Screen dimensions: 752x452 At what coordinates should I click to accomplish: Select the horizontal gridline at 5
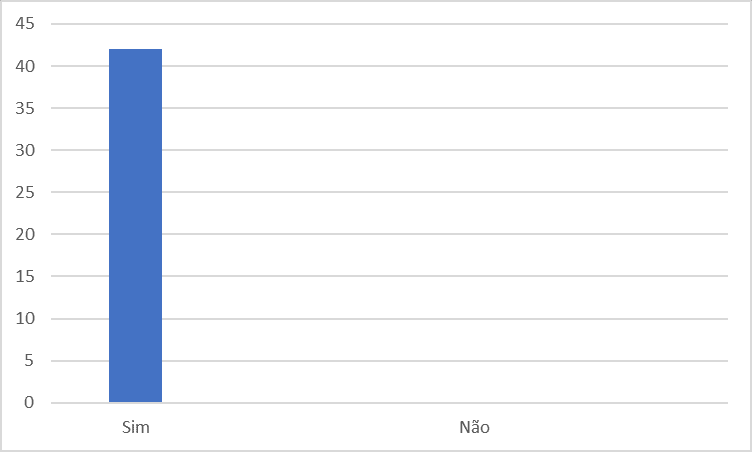[x=400, y=361]
